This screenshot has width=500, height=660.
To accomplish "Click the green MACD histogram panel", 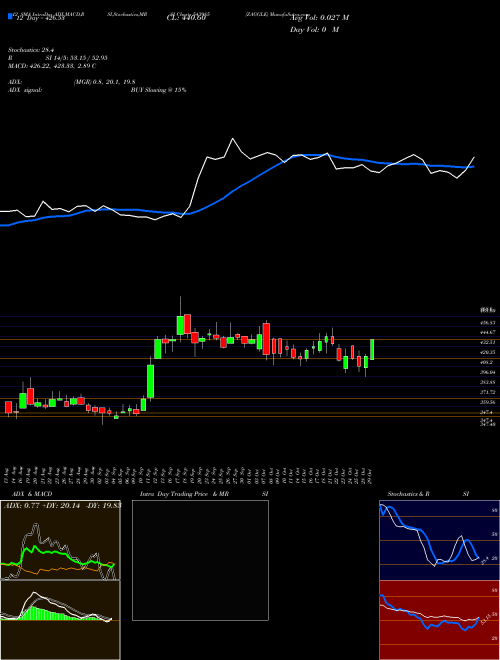I will click(x=60, y=620).
